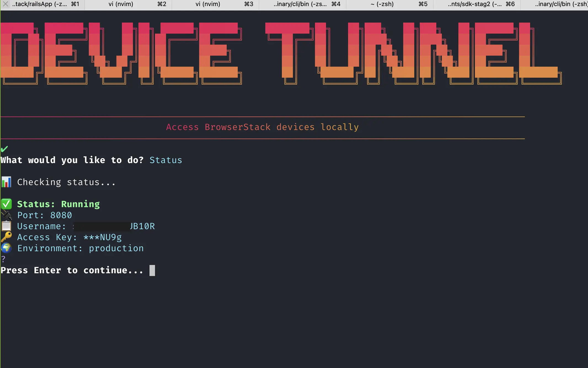Click the Access BrowserStack devices locally banner
Viewport: 588px width, 368px height.
pyautogui.click(x=262, y=127)
